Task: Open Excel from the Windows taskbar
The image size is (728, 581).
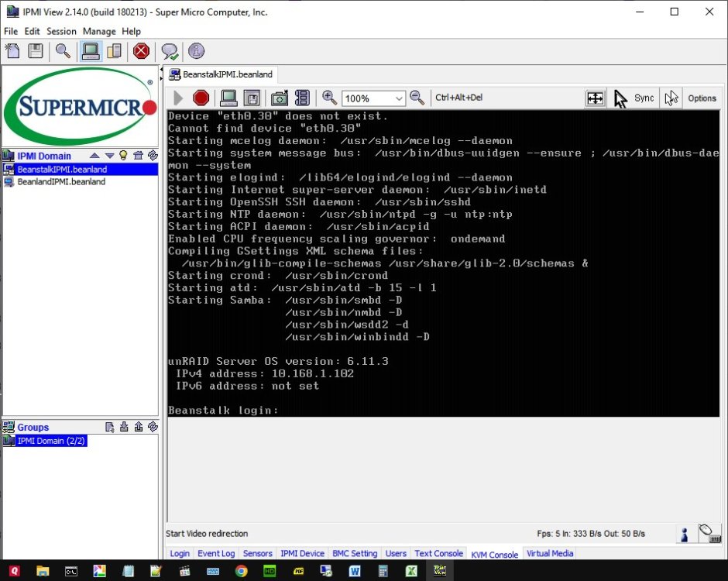Action: (411, 571)
